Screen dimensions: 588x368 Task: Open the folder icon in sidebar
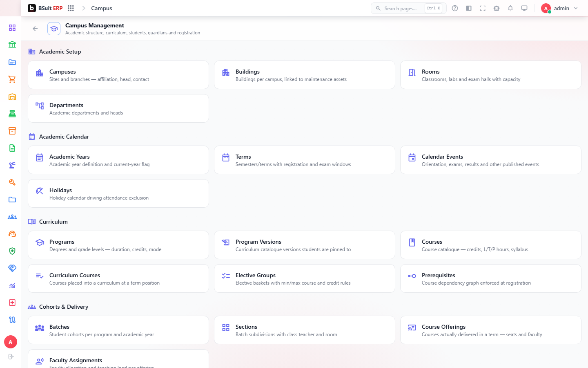pyautogui.click(x=12, y=200)
